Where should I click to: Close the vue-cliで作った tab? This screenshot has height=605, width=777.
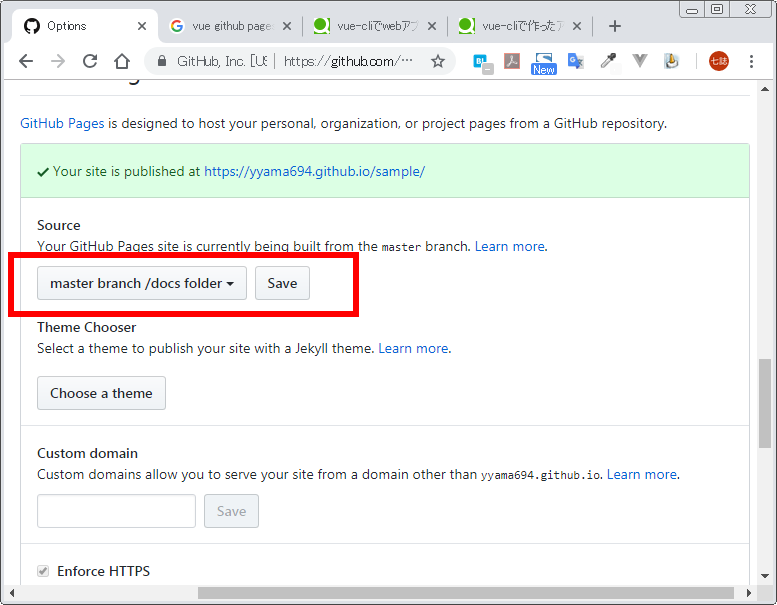[577, 26]
